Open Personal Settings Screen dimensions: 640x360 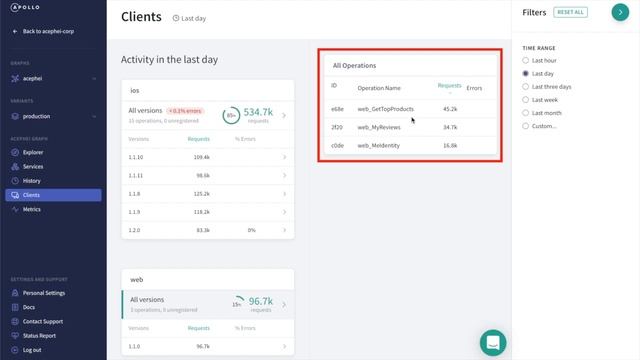[44, 293]
